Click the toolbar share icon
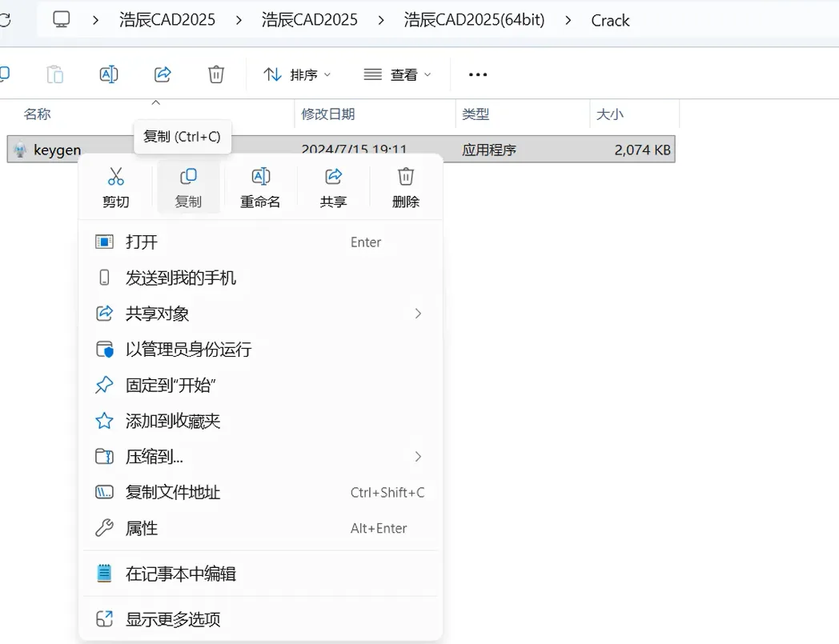The image size is (839, 644). coord(163,74)
